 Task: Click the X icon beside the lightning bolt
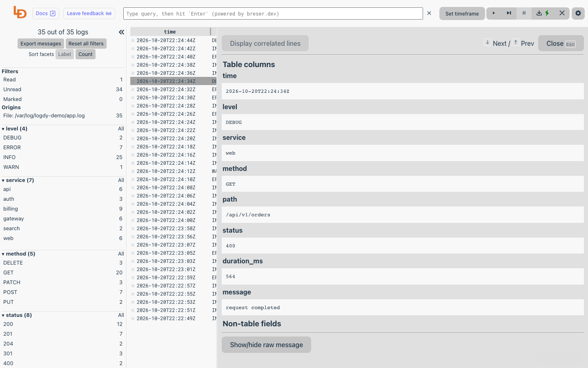pyautogui.click(x=562, y=13)
